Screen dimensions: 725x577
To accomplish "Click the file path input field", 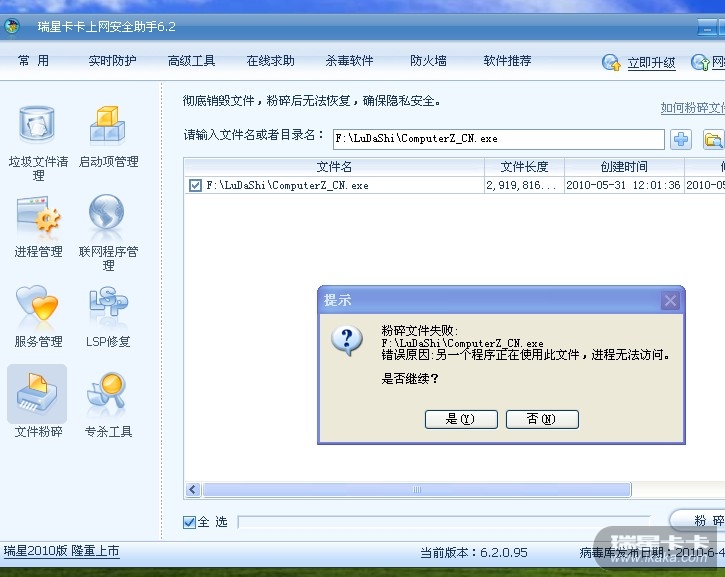I will click(498, 139).
